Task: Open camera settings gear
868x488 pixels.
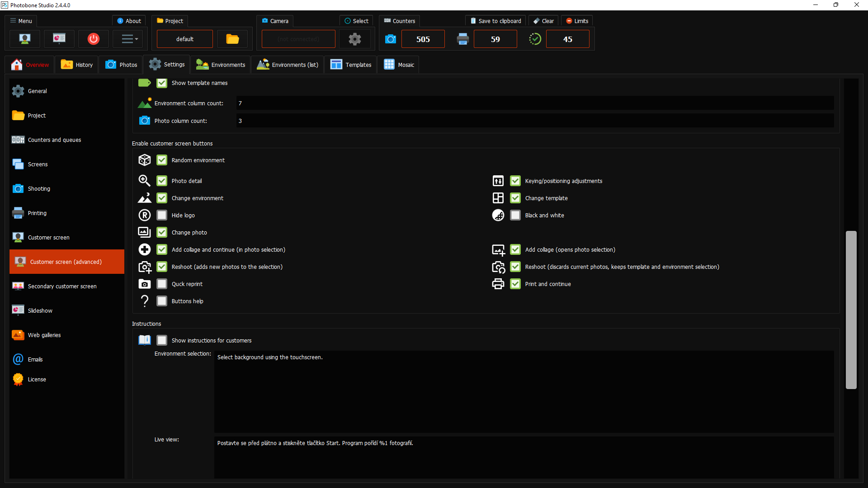Action: click(x=355, y=39)
